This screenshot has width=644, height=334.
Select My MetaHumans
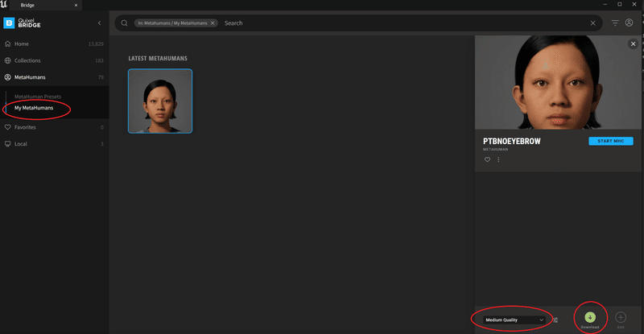34,108
